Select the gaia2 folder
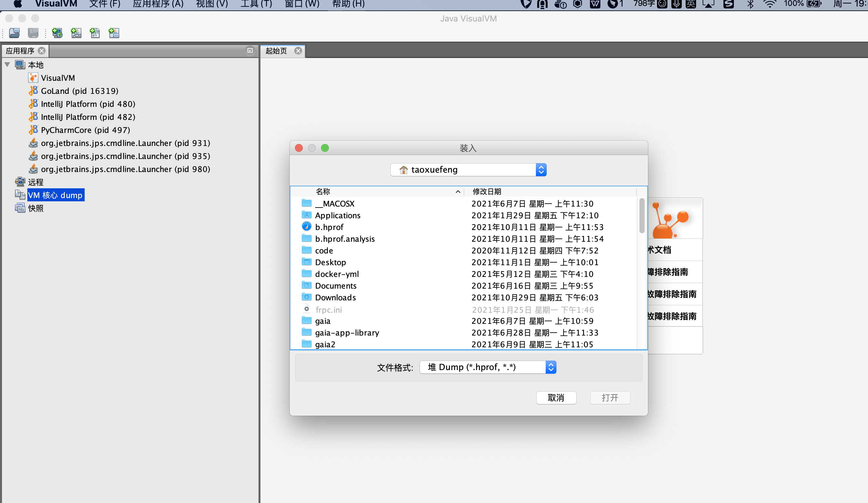 [464, 344]
